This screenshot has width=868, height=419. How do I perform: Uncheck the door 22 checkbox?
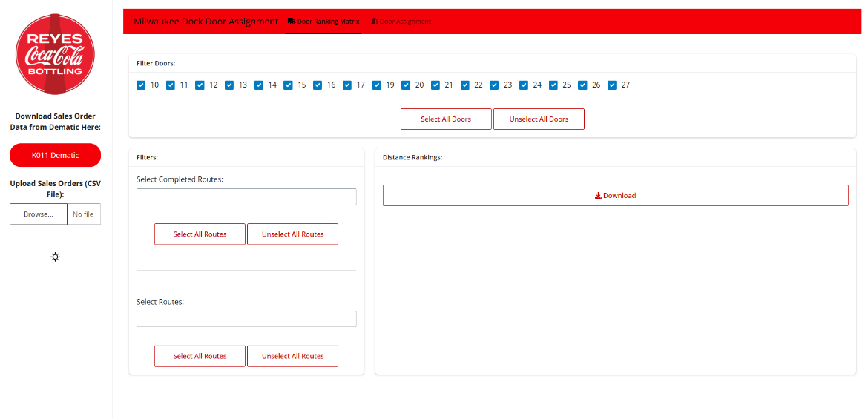[465, 85]
